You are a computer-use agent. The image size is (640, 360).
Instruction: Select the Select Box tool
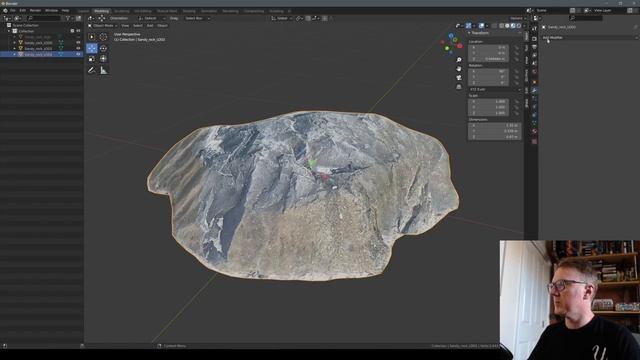[x=92, y=37]
